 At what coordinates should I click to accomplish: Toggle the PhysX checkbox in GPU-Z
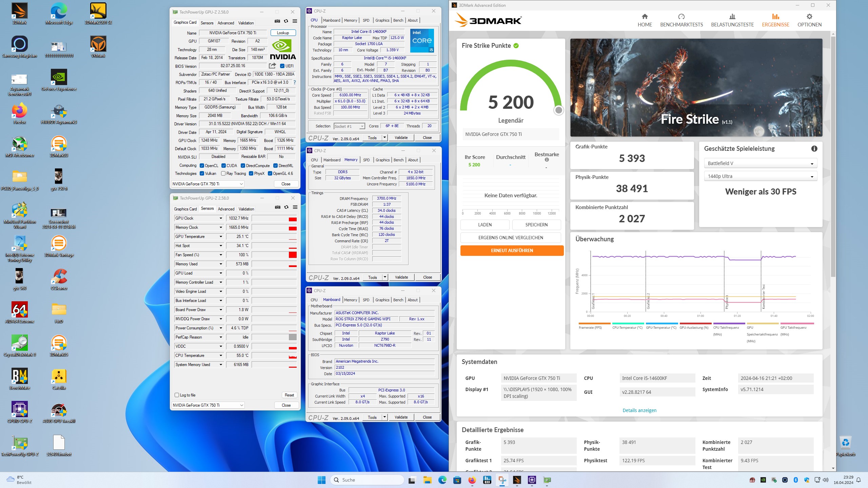(251, 174)
